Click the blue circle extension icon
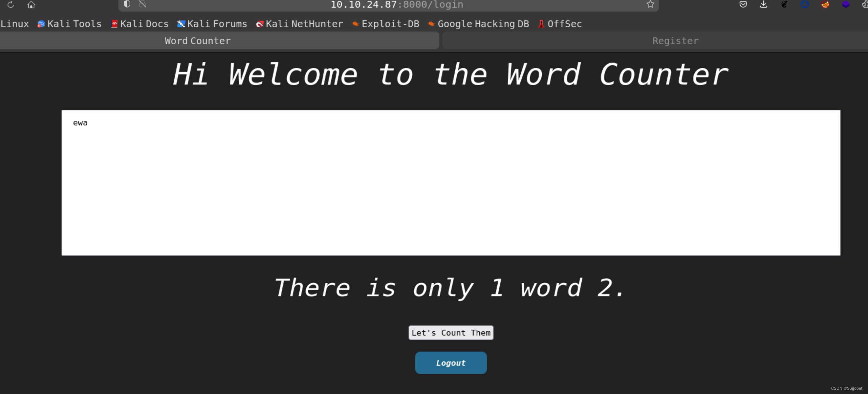The height and width of the screenshot is (394, 868). [805, 4]
